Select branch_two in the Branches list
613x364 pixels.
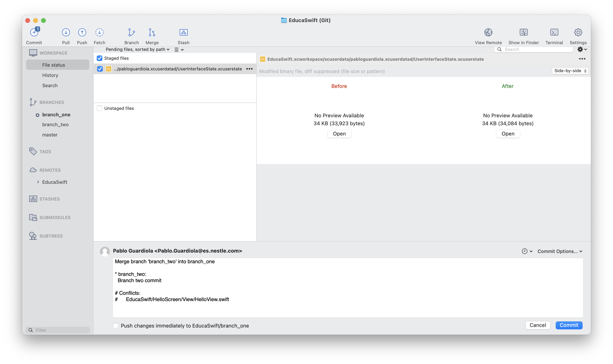pyautogui.click(x=55, y=125)
